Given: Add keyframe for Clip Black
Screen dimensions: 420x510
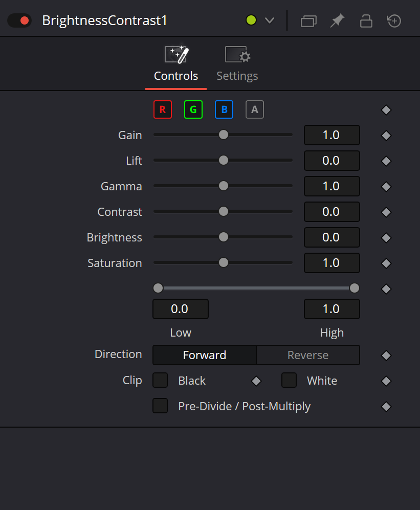Looking at the screenshot, I should 256,381.
